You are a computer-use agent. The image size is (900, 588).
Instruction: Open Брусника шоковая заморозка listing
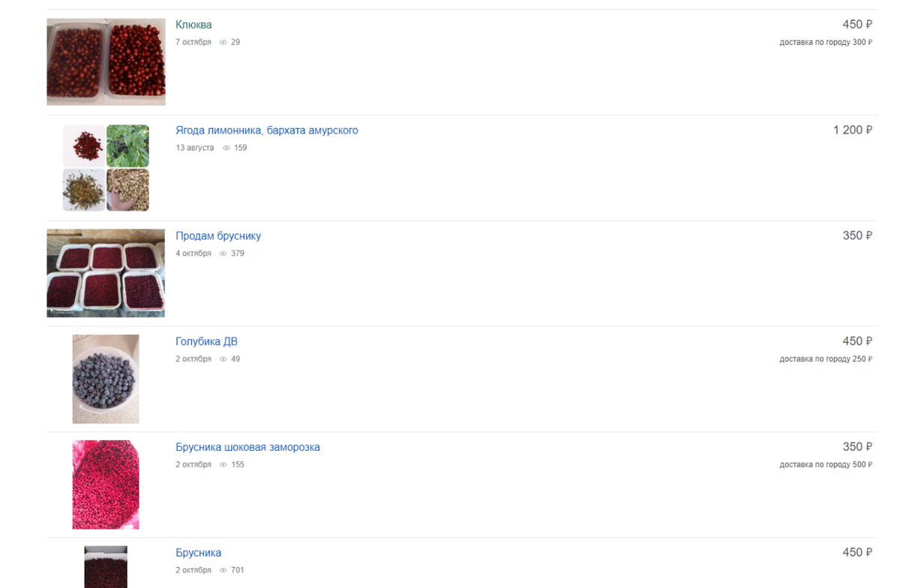(247, 447)
